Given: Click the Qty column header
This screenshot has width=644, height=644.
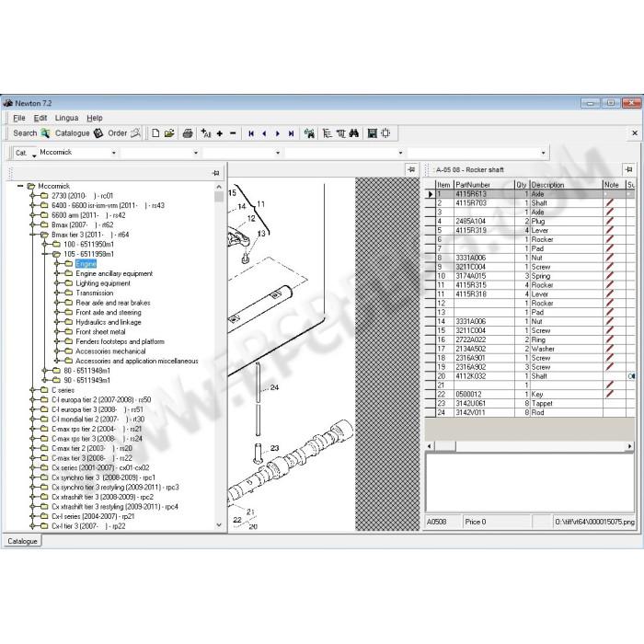Looking at the screenshot, I should tap(522, 185).
